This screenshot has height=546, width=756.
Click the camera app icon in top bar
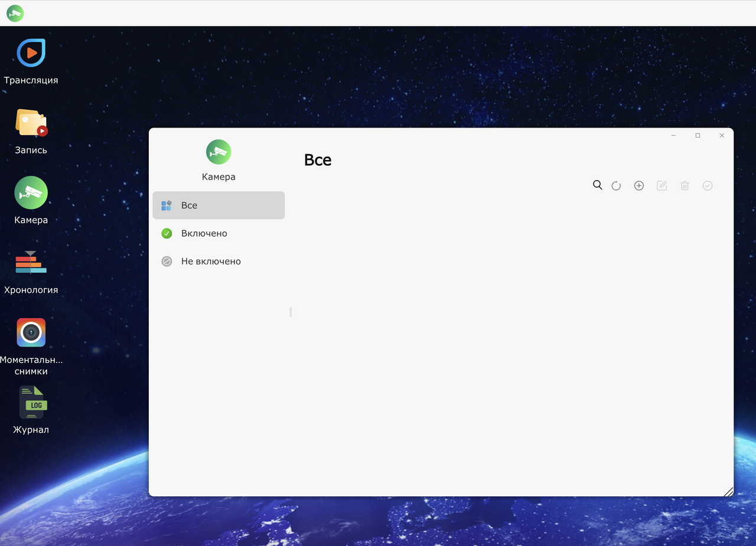coord(15,13)
